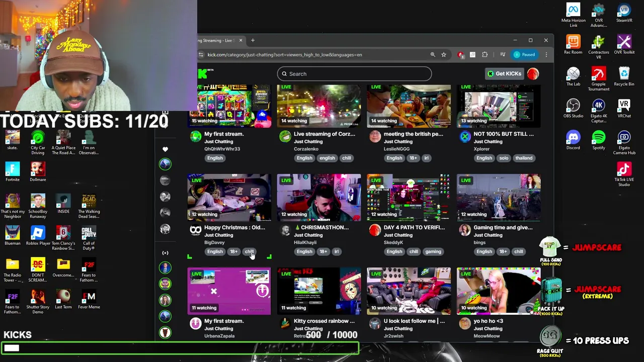
Task: Select the SchoolBoy Runaway icon
Action: coord(38,206)
